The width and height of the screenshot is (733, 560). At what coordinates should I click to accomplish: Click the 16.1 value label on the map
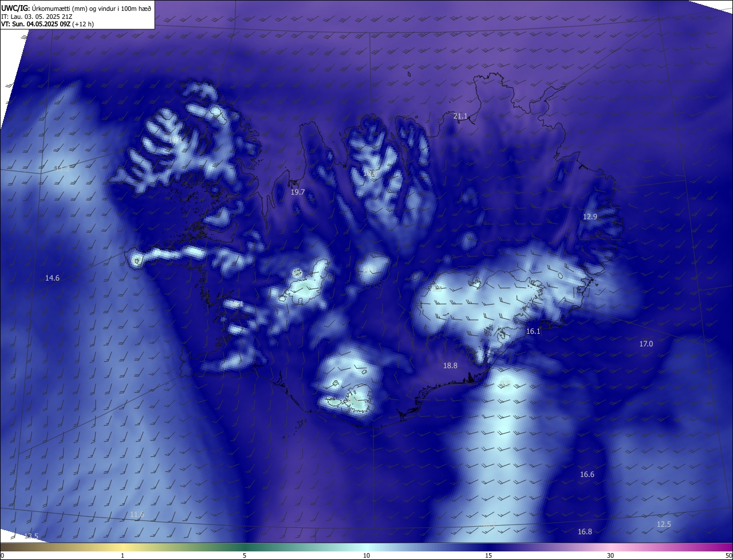pos(533,332)
